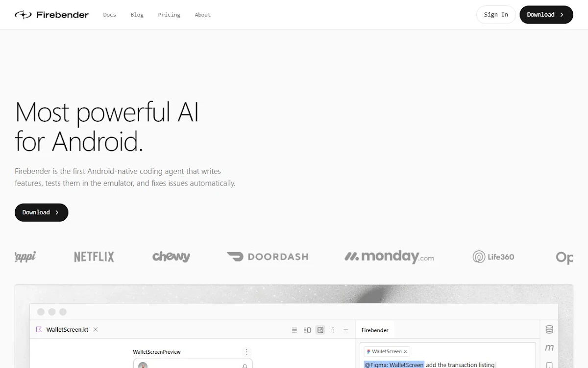Viewport: 588px width, 368px height.
Task: Select the Firebender panel tab
Action: [375, 330]
